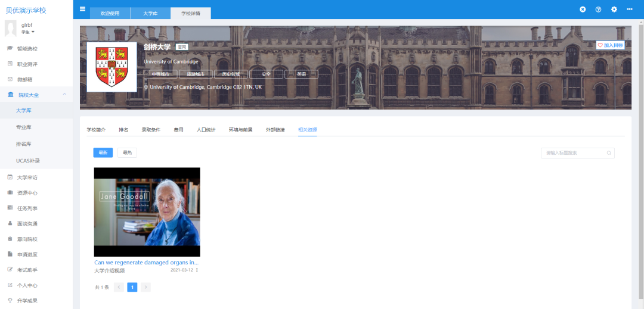644x309 pixels.
Task: Sort resources by 最新
Action: (x=103, y=152)
